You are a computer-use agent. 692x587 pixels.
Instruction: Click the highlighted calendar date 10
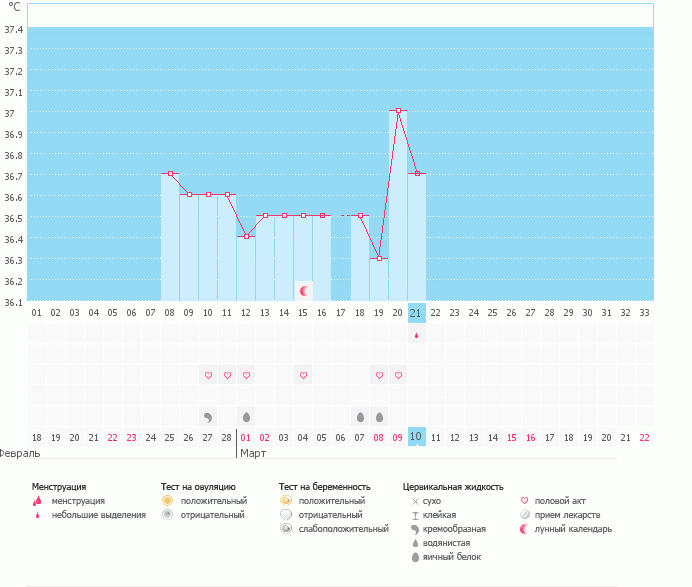pyautogui.click(x=417, y=437)
